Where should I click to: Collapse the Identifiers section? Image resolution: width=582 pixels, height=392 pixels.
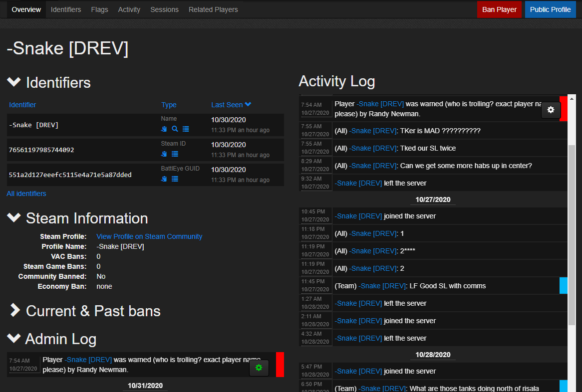(x=14, y=82)
